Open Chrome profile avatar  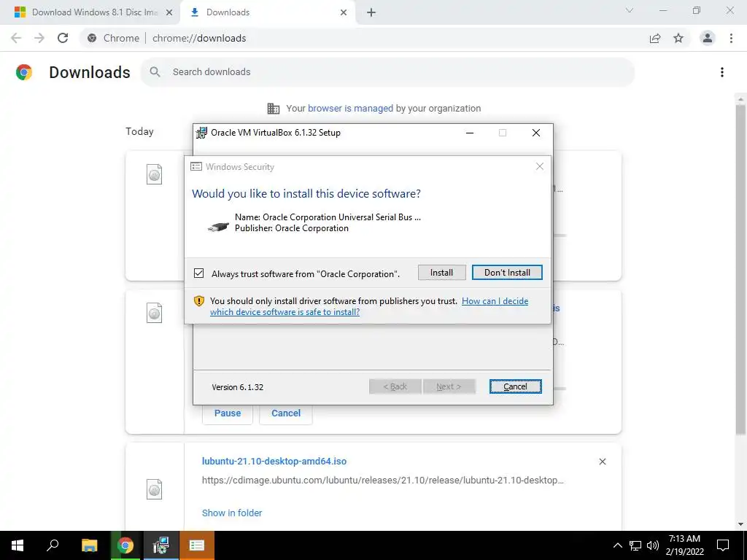coord(708,38)
